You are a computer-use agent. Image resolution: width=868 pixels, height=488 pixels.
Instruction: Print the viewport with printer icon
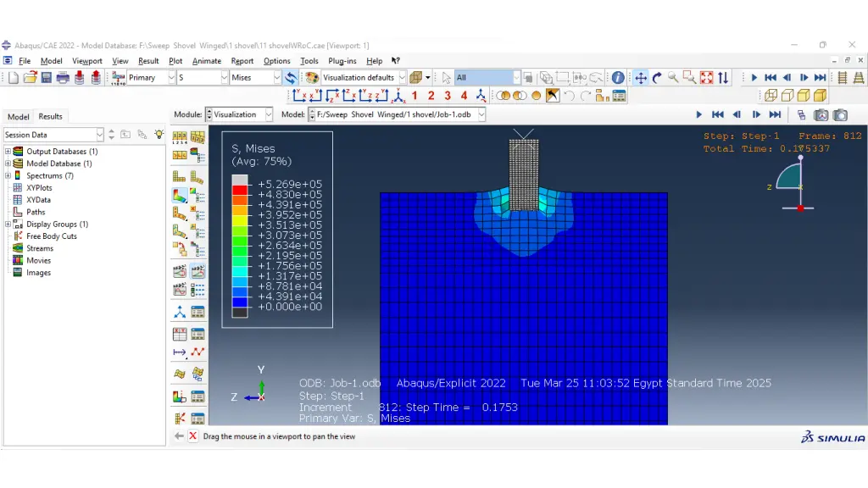pyautogui.click(x=63, y=78)
